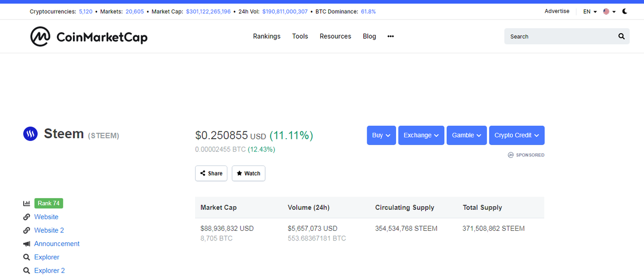Click the Circulating Supply column header

click(405, 208)
